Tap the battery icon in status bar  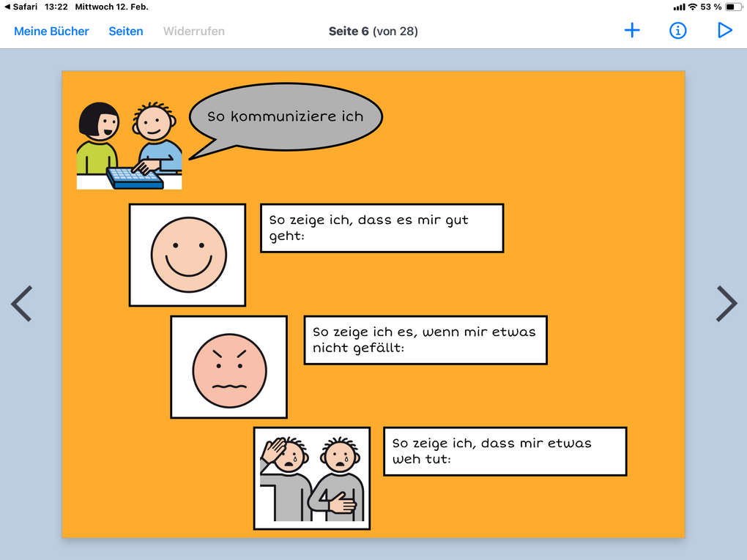pos(733,7)
